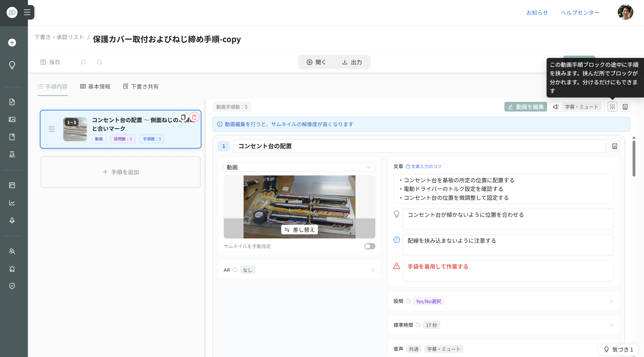The height and width of the screenshot is (357, 644).
Task: Open the 文章入力のコツ help link
Action: (423, 166)
